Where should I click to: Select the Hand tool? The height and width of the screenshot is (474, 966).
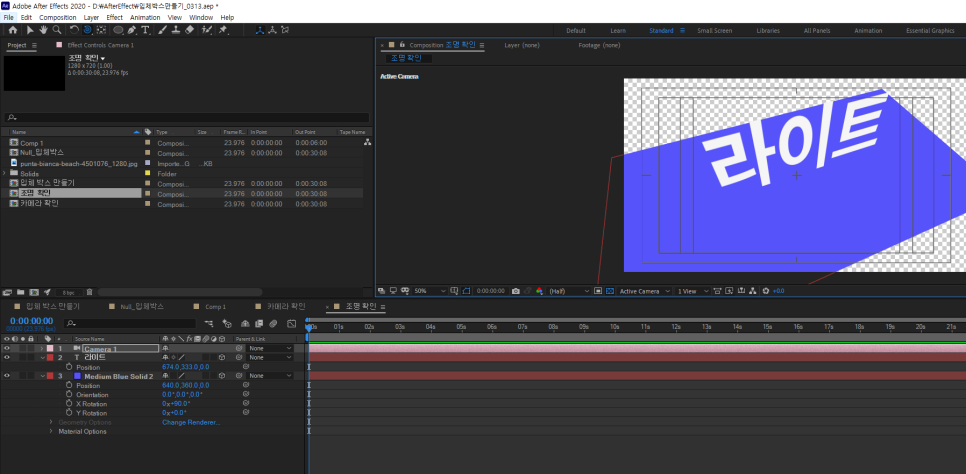(x=43, y=30)
